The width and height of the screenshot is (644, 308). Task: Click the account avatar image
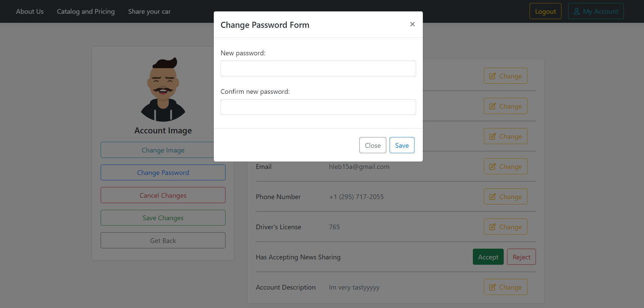click(163, 89)
